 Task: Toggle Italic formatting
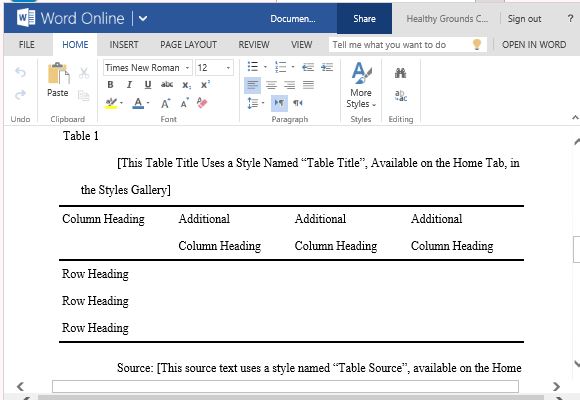tap(129, 85)
